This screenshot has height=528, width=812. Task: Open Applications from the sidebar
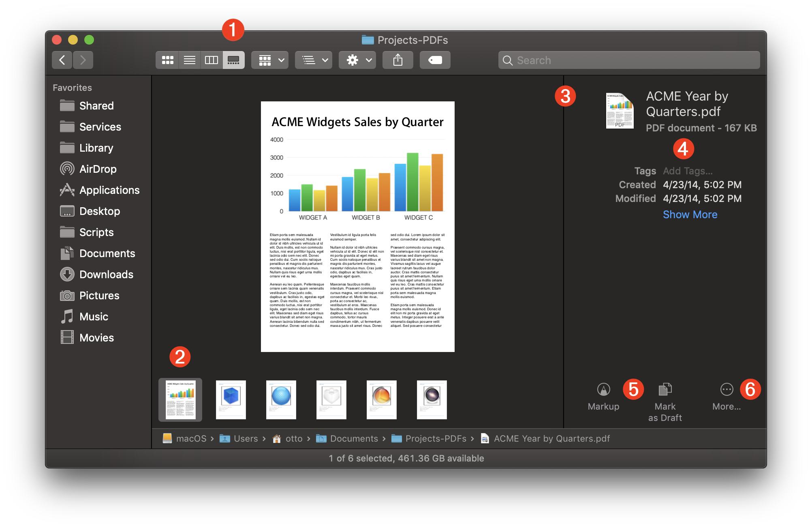109,190
